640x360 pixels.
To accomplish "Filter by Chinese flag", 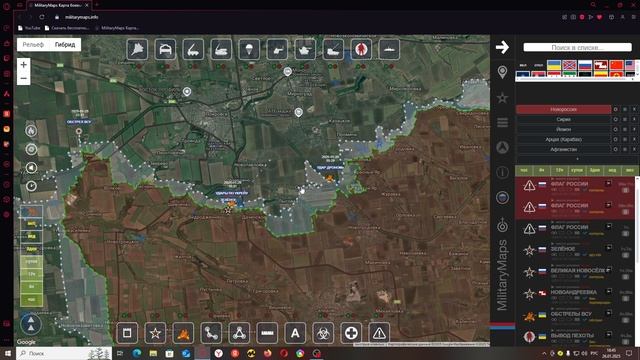I will click(616, 65).
